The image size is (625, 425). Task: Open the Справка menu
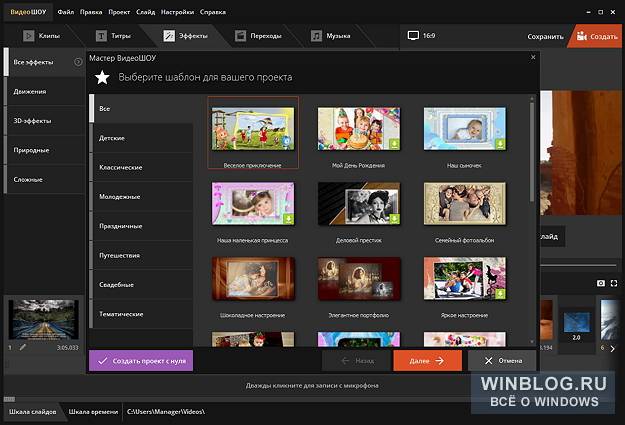(x=213, y=12)
